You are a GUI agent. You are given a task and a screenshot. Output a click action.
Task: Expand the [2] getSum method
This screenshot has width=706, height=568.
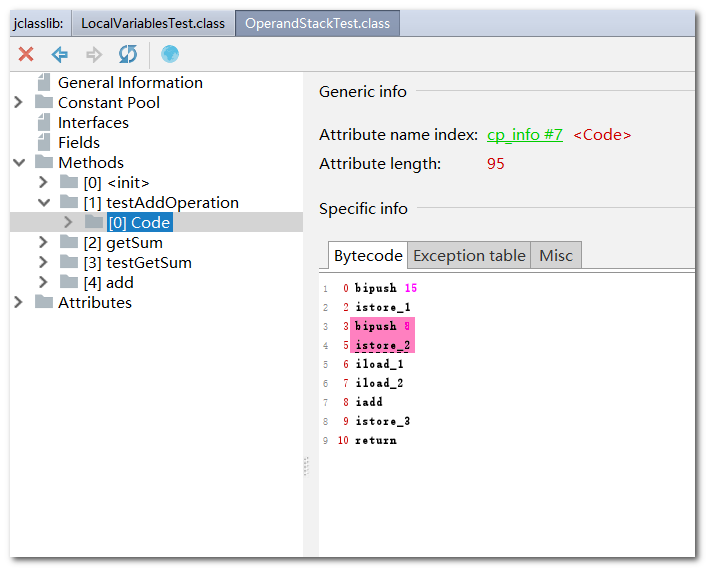tap(43, 243)
